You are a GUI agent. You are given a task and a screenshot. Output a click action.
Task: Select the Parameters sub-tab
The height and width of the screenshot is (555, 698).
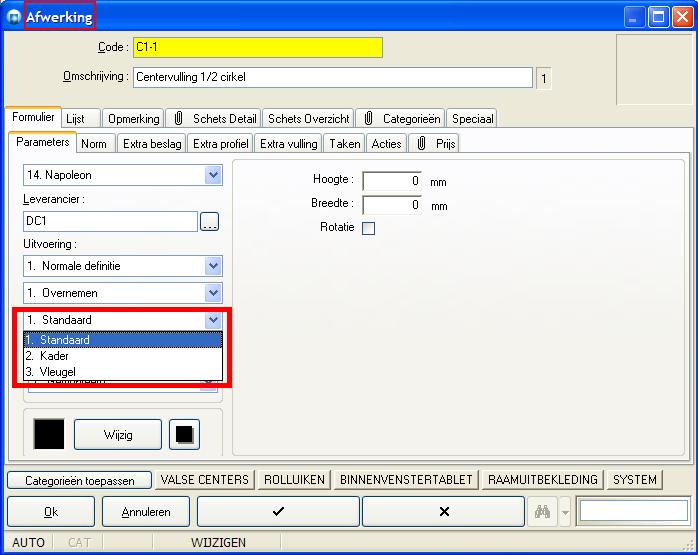[43, 142]
